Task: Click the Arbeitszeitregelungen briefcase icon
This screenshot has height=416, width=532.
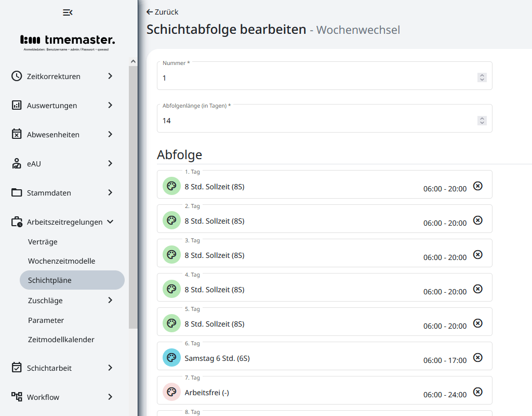Action: pyautogui.click(x=16, y=222)
